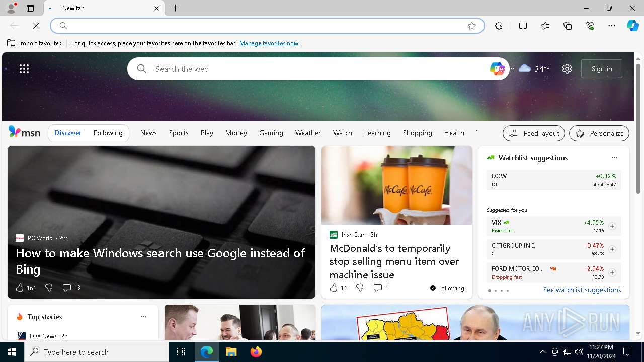The height and width of the screenshot is (362, 644).
Task: Open File Explorer from taskbar
Action: pos(231,352)
